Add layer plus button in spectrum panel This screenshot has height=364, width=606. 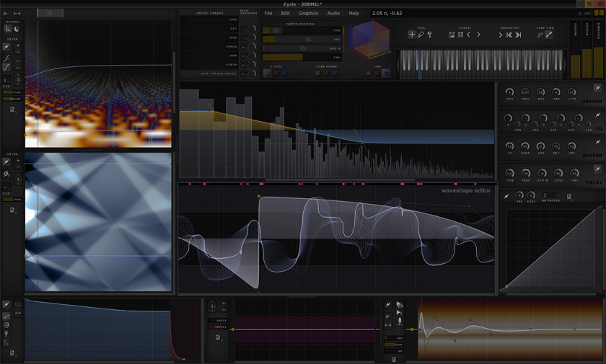(18, 45)
